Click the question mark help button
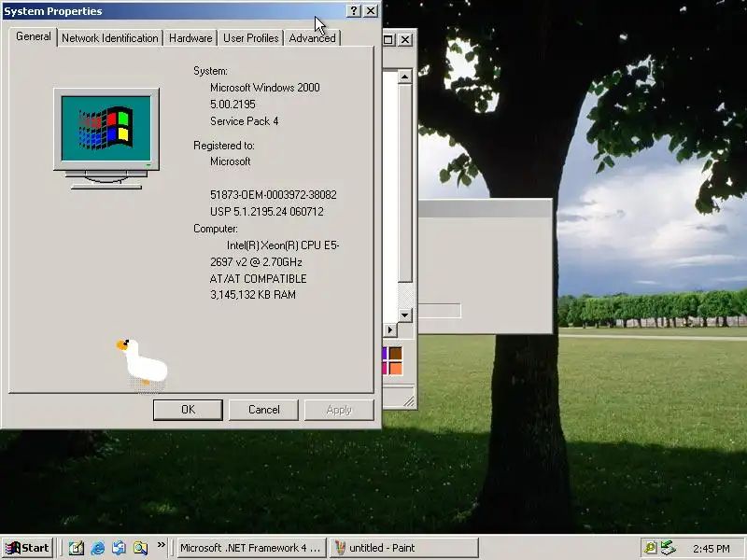The height and width of the screenshot is (560, 747). pos(354,11)
